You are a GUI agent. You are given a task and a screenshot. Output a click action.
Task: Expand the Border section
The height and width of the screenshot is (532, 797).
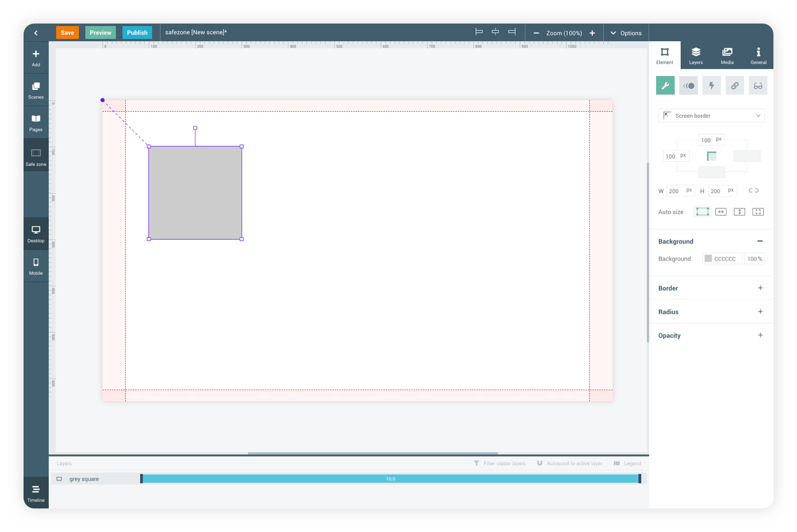point(760,288)
